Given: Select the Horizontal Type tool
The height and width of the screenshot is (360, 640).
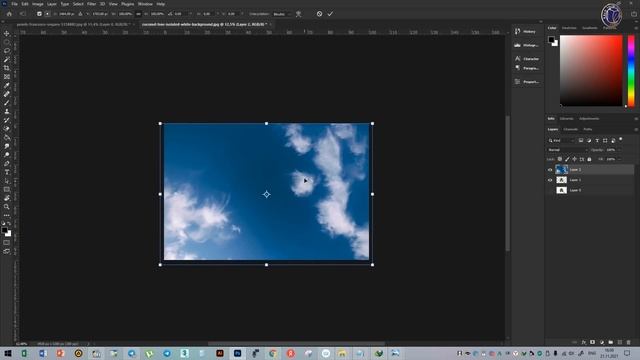Looking at the screenshot, I should (x=7, y=172).
